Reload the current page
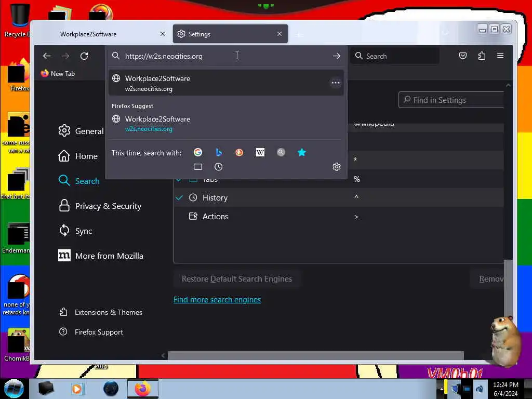The height and width of the screenshot is (399, 532). coord(84,56)
